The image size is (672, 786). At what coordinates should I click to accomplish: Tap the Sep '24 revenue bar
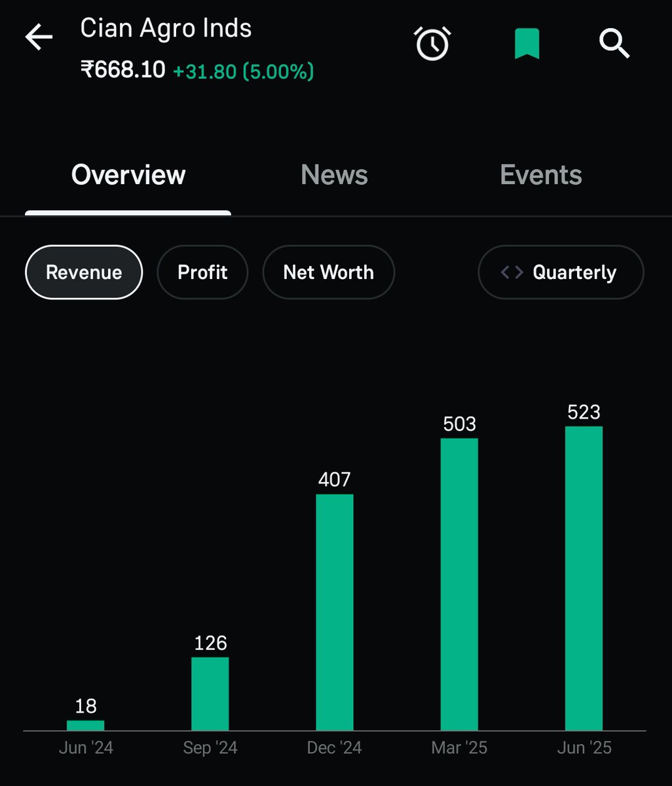pos(210,694)
